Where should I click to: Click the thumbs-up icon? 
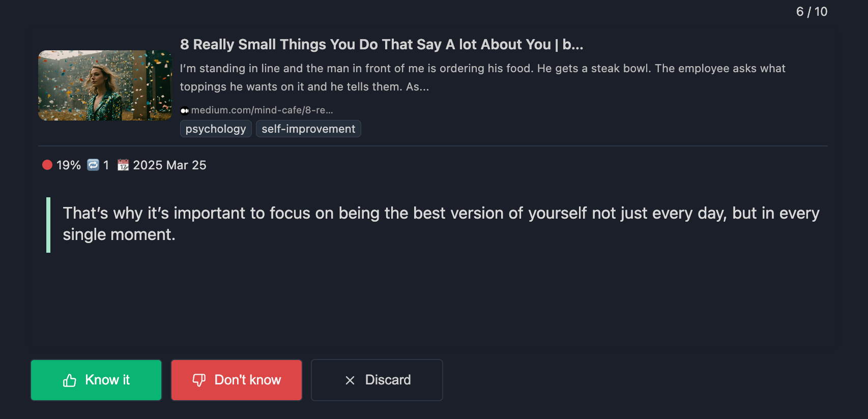(70, 380)
